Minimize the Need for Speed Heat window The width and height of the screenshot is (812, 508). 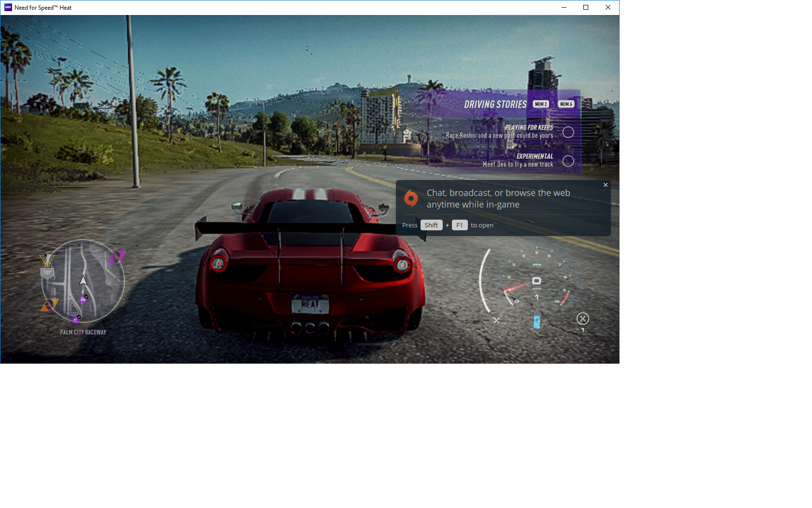pos(564,7)
